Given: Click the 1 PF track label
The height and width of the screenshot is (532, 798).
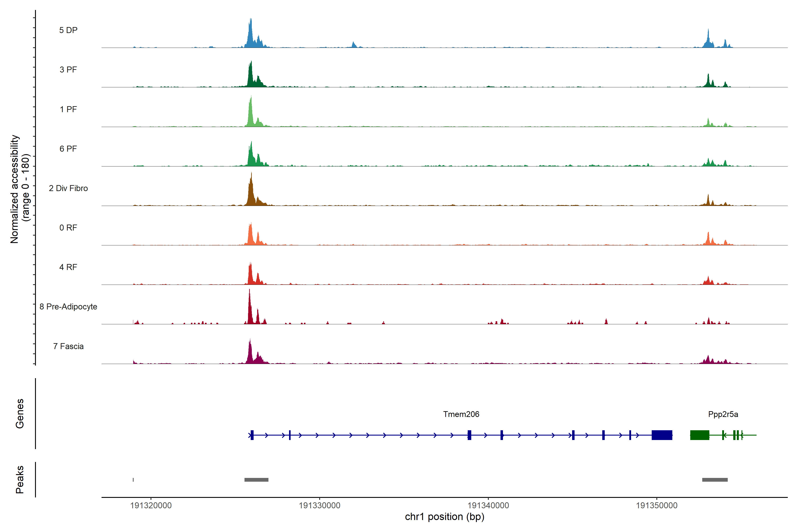Looking at the screenshot, I should tap(68, 109).
